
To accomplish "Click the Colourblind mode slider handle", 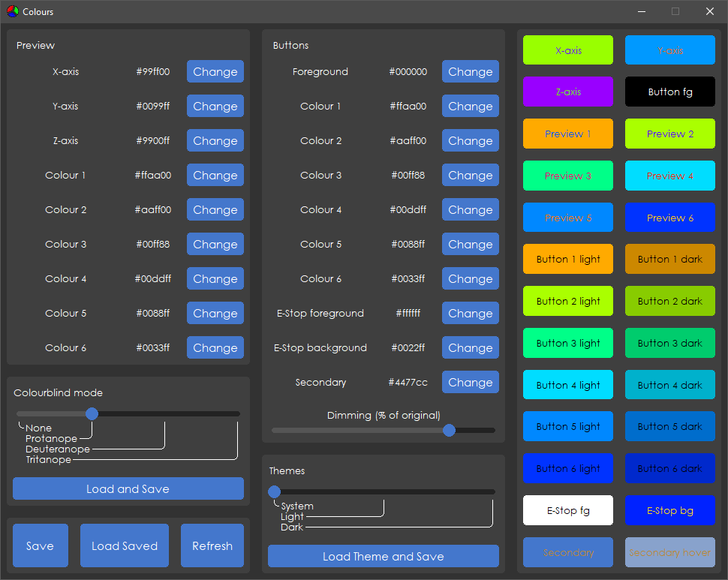I will [92, 413].
